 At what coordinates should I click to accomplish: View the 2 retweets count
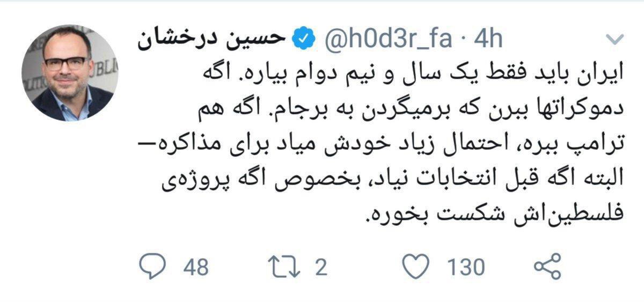coord(321,267)
